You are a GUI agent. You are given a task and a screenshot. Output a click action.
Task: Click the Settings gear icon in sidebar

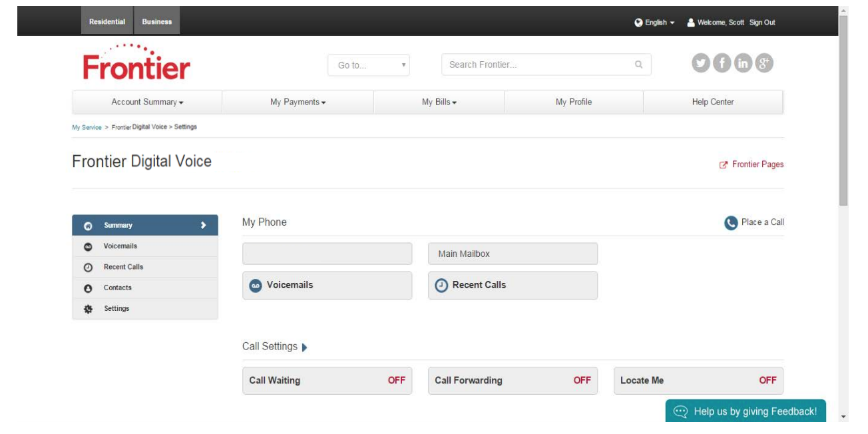(x=88, y=309)
